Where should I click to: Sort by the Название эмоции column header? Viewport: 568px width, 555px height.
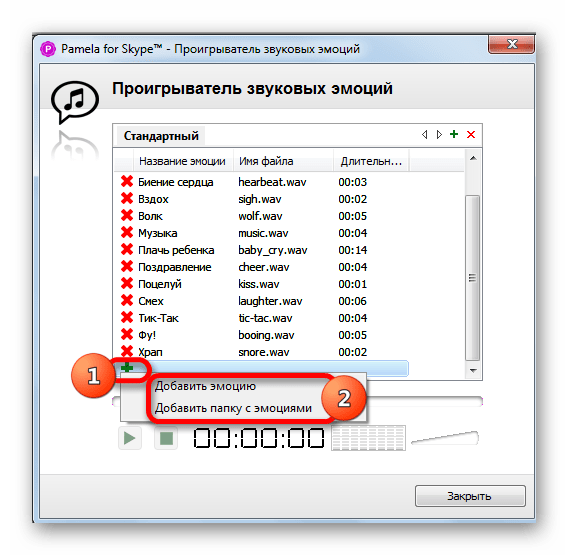pos(182,161)
